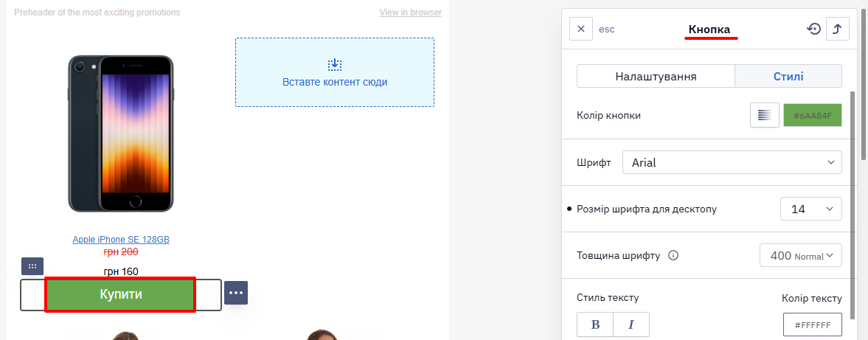Switch to the Налаштування tab
Viewport: 868px width, 340px height.
[656, 77]
